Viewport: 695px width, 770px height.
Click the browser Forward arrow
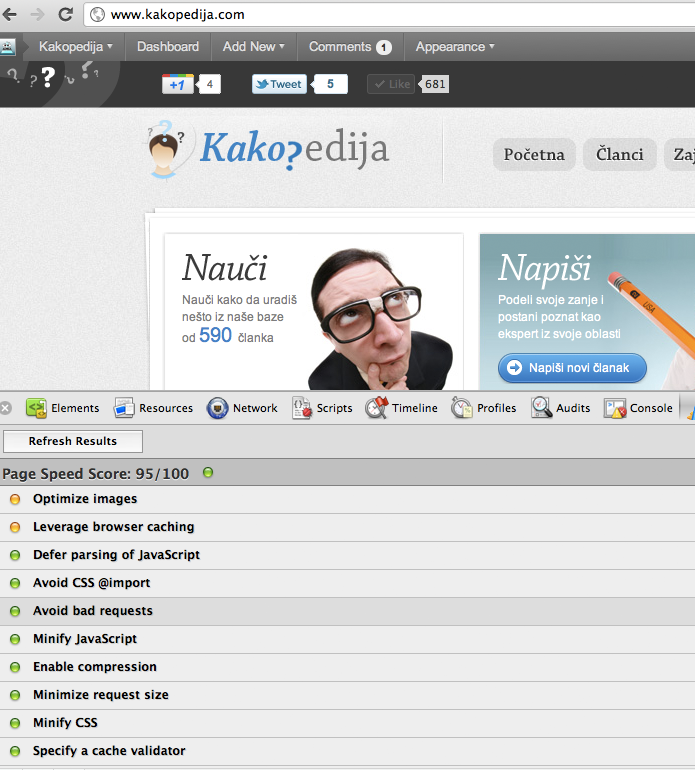[37, 15]
